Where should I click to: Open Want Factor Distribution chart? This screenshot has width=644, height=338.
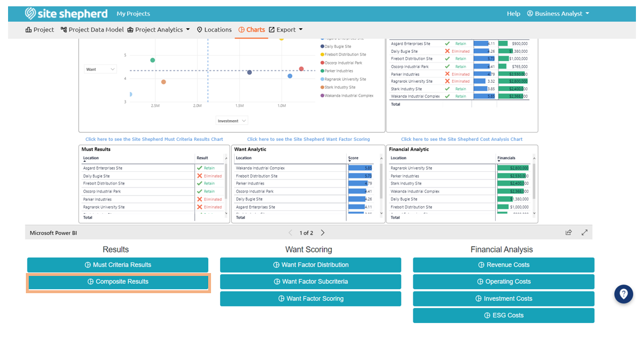[x=310, y=265]
